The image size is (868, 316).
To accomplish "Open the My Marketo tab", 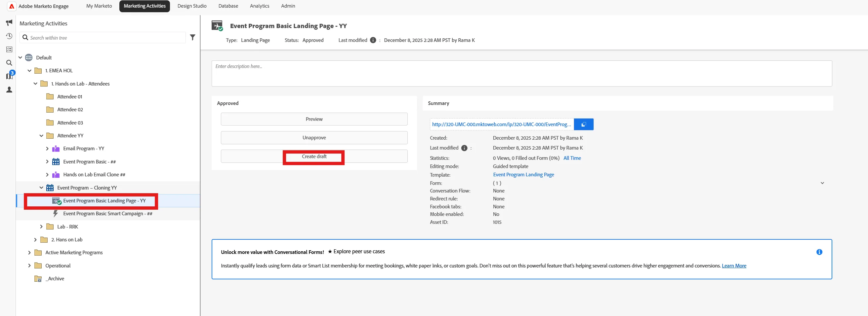I will pyautogui.click(x=99, y=6).
